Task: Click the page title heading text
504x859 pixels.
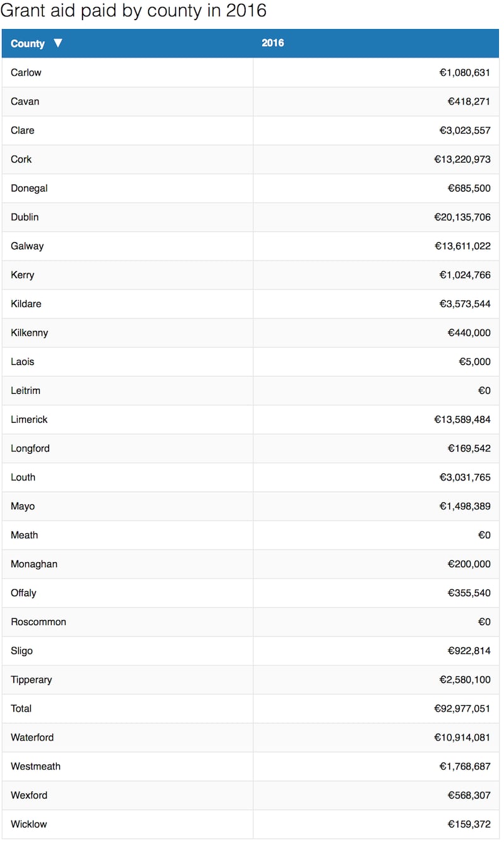Action: [134, 11]
